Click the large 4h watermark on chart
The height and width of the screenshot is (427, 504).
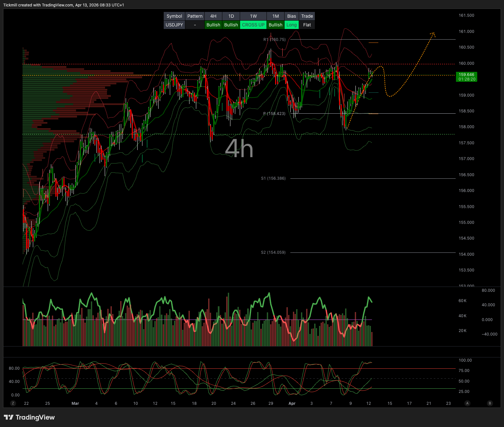click(x=239, y=149)
